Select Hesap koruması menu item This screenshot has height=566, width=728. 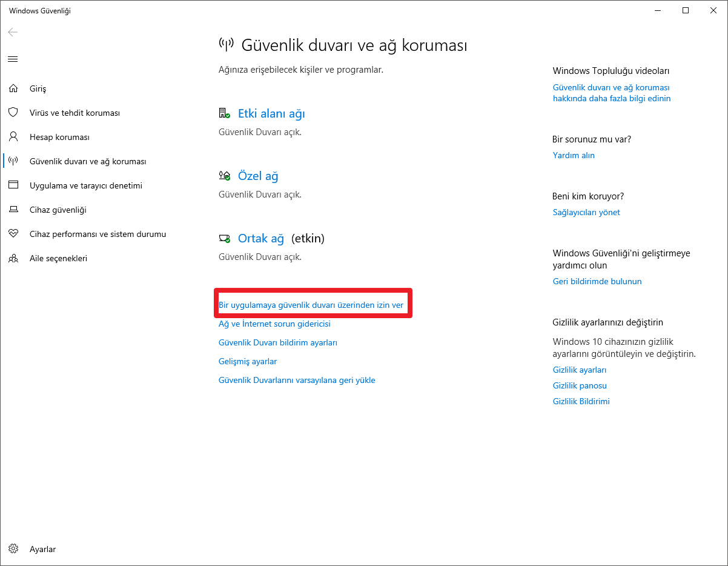tap(59, 137)
